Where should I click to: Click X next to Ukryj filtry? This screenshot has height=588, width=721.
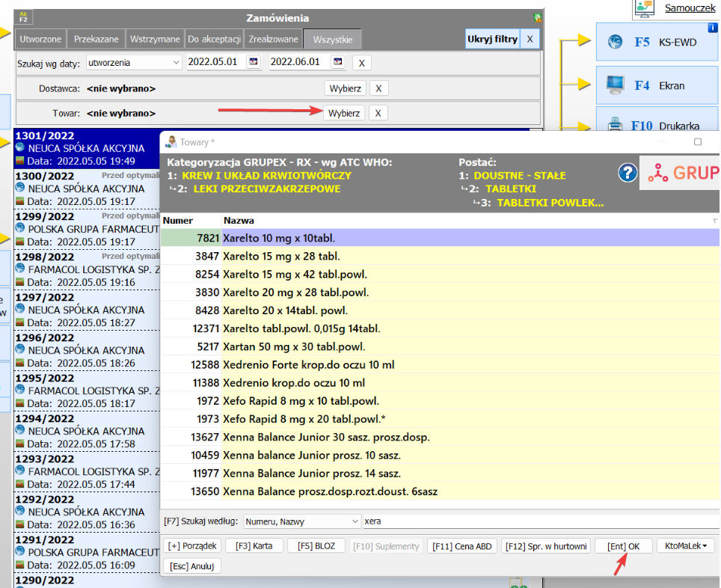tap(530, 39)
